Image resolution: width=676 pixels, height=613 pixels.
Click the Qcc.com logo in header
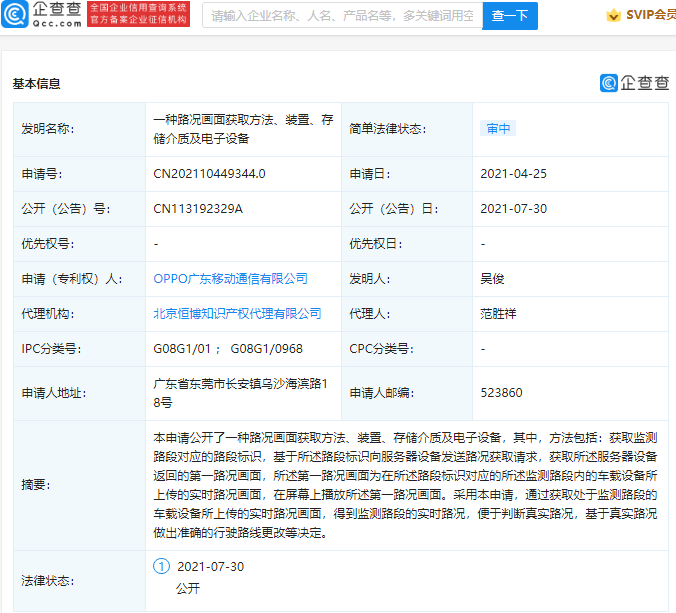pos(42,14)
